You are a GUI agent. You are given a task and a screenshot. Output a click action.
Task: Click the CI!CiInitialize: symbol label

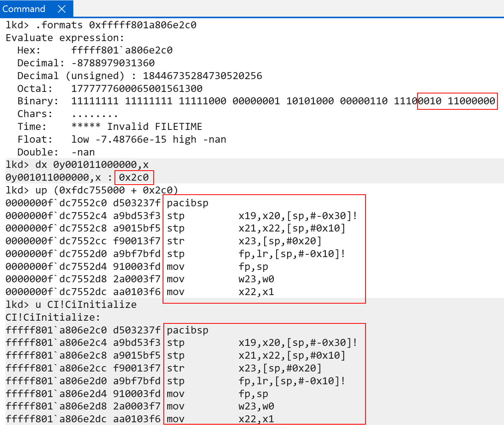(53, 318)
